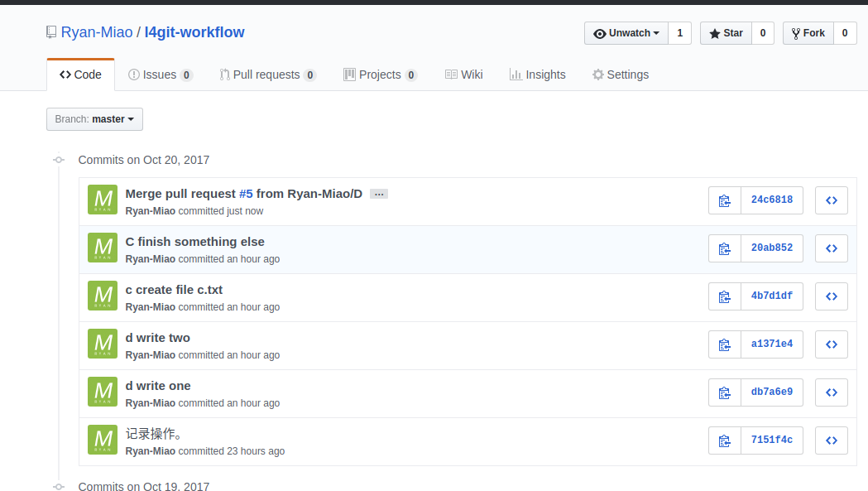The image size is (868, 491).
Task: Open the Unwatch notifications dropdown
Action: tap(626, 33)
